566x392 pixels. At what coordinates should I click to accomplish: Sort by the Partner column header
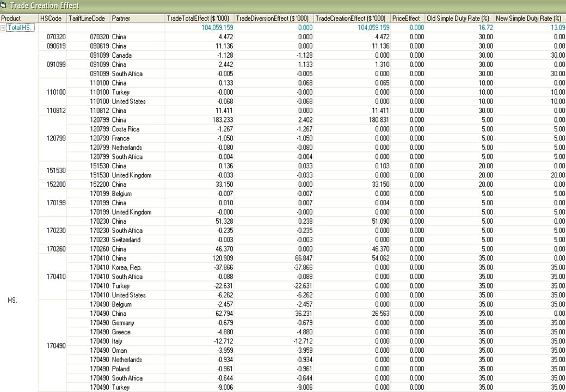point(138,19)
